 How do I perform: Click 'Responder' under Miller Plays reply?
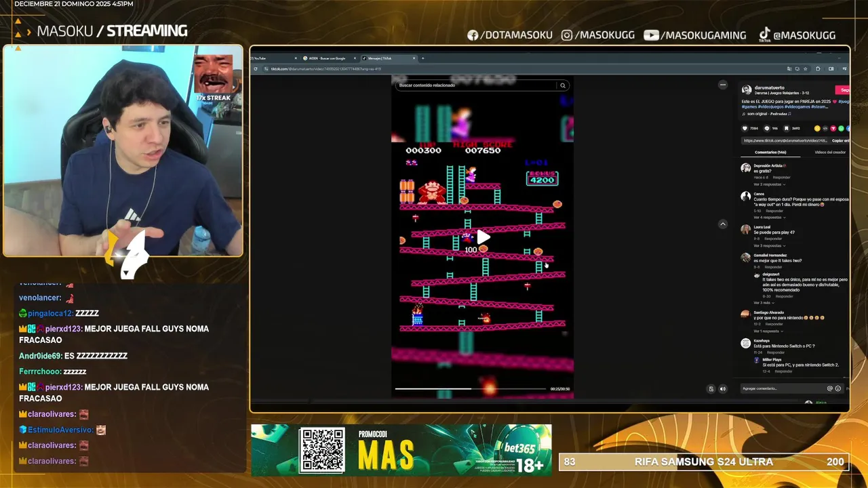(x=783, y=371)
